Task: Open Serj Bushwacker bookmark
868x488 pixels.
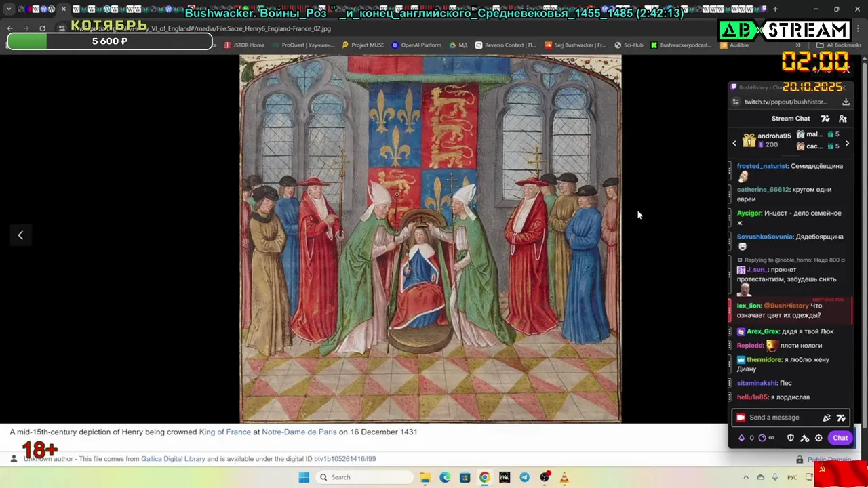Action: (576, 45)
